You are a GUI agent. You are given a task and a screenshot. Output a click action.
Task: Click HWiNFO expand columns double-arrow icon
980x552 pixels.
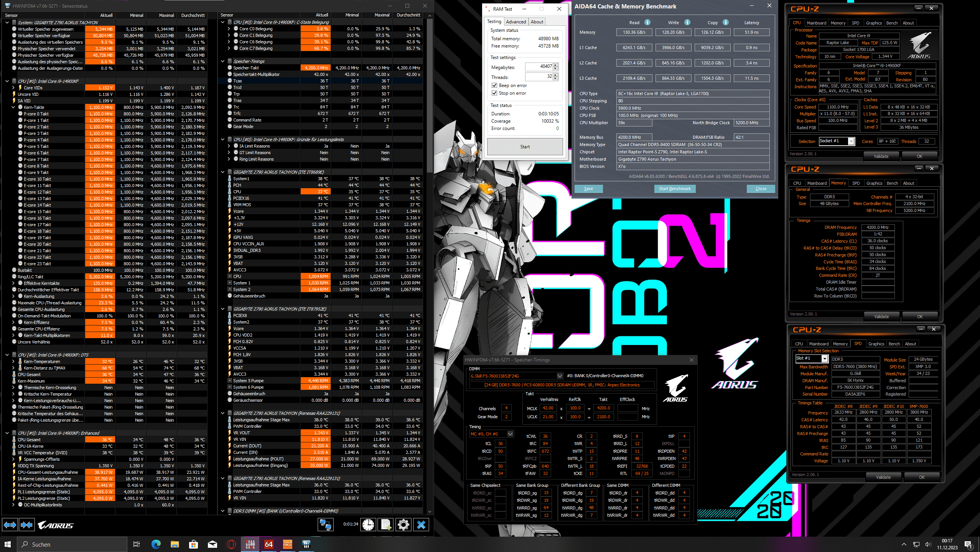10,525
